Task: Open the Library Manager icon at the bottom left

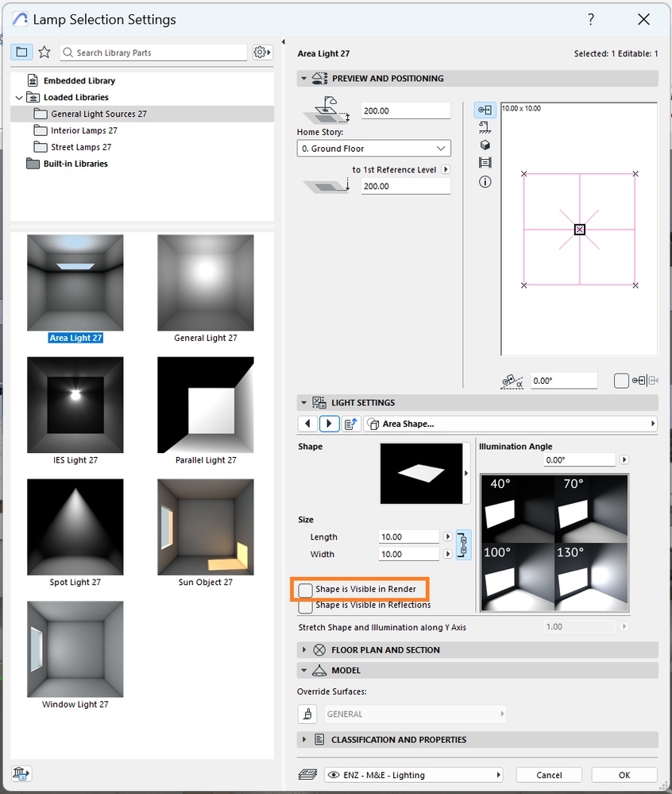Action: click(x=21, y=774)
